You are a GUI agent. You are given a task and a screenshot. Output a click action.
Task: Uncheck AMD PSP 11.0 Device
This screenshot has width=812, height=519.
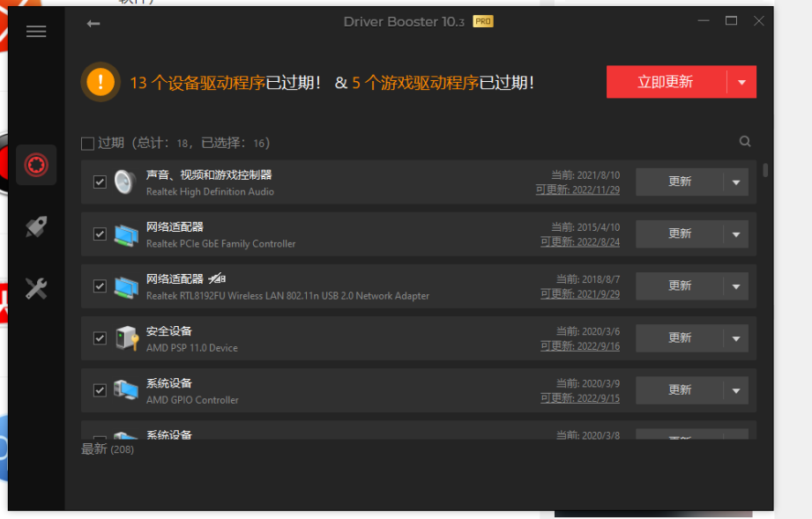coord(100,338)
